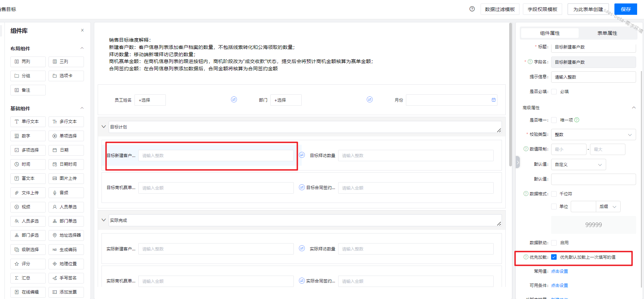This screenshot has width=644, height=299.
Task: Open the 字段权限模板 button
Action: click(x=543, y=9)
